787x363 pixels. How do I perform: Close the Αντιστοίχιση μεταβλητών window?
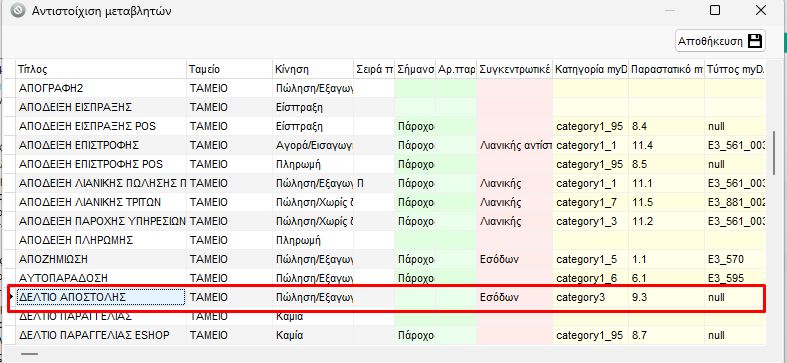tap(761, 10)
